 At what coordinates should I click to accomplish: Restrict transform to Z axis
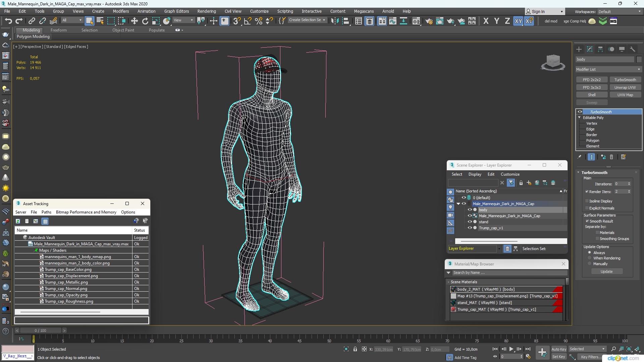pyautogui.click(x=507, y=21)
